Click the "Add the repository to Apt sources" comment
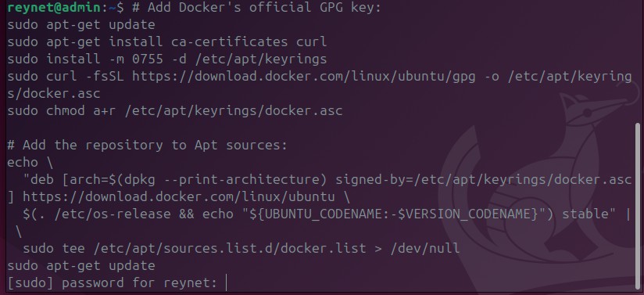The image size is (644, 295). pyautogui.click(x=147, y=146)
